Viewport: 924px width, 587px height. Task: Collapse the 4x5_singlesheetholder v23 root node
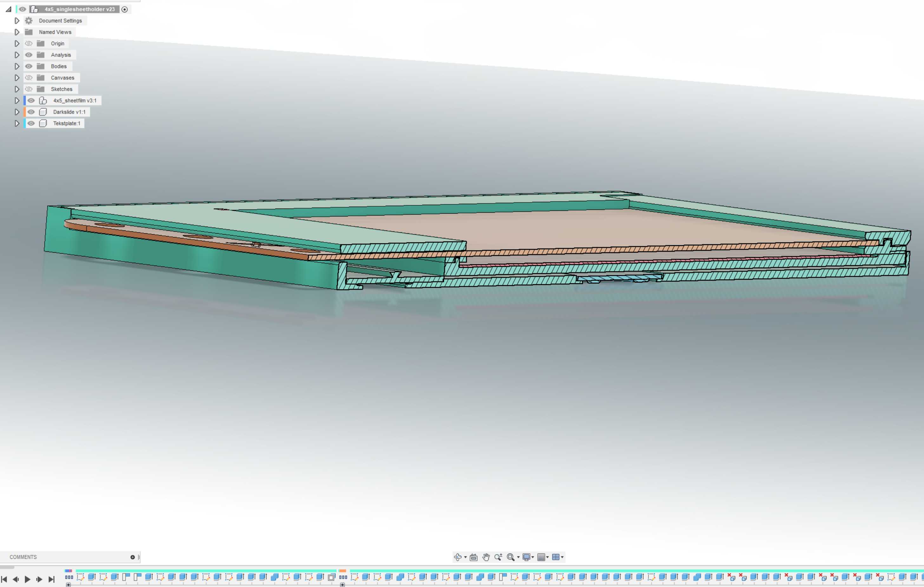tap(9, 9)
